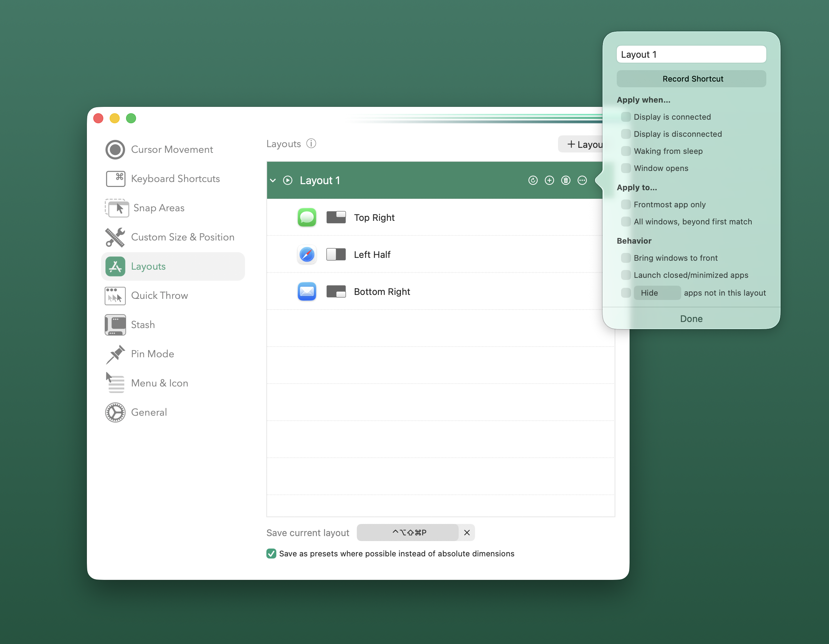Open the Menu & Icon sidebar item
Image resolution: width=829 pixels, height=644 pixels.
click(173, 383)
